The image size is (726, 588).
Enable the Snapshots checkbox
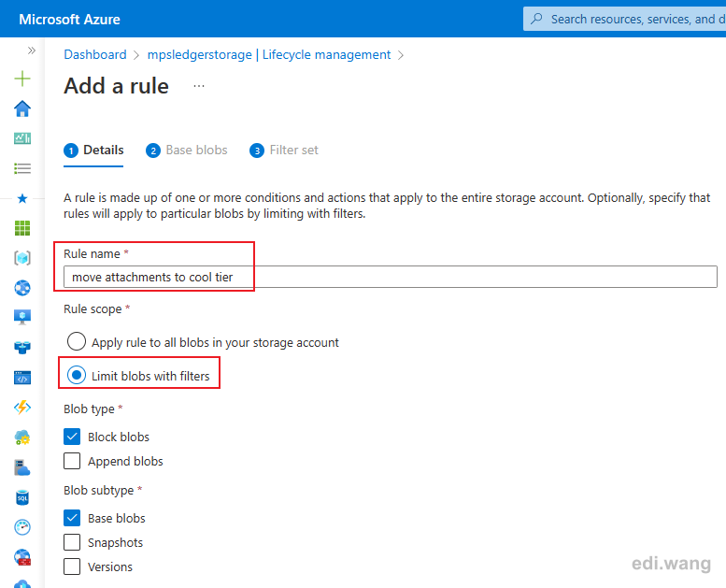point(72,542)
